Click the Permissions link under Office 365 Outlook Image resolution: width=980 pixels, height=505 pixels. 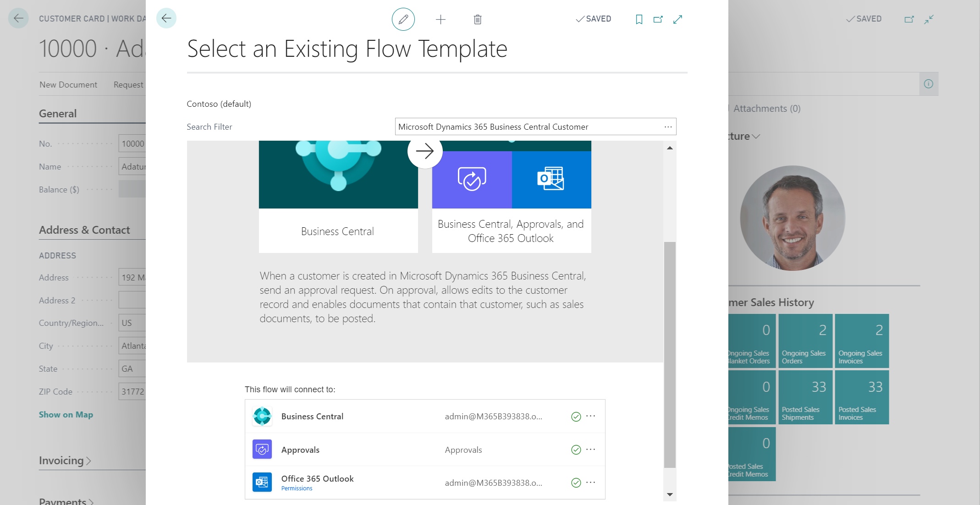[x=297, y=489]
